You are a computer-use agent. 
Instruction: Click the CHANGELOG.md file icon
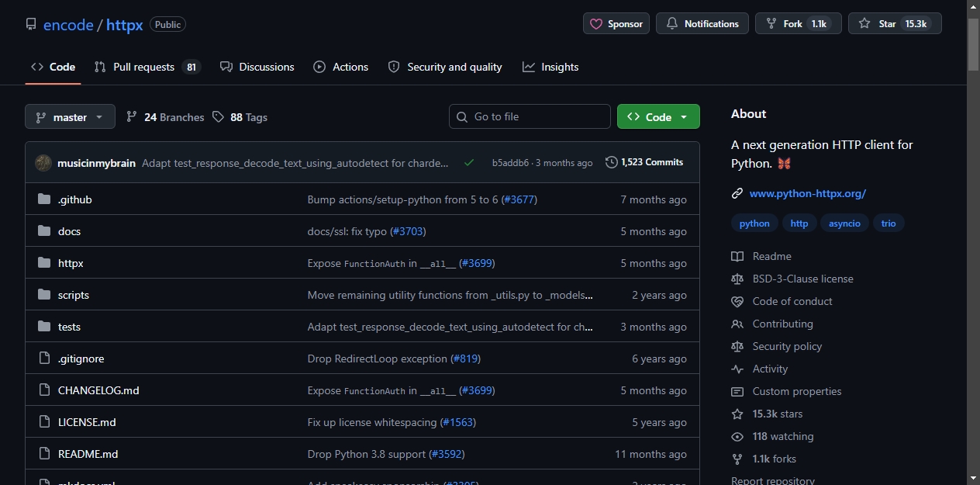(44, 390)
